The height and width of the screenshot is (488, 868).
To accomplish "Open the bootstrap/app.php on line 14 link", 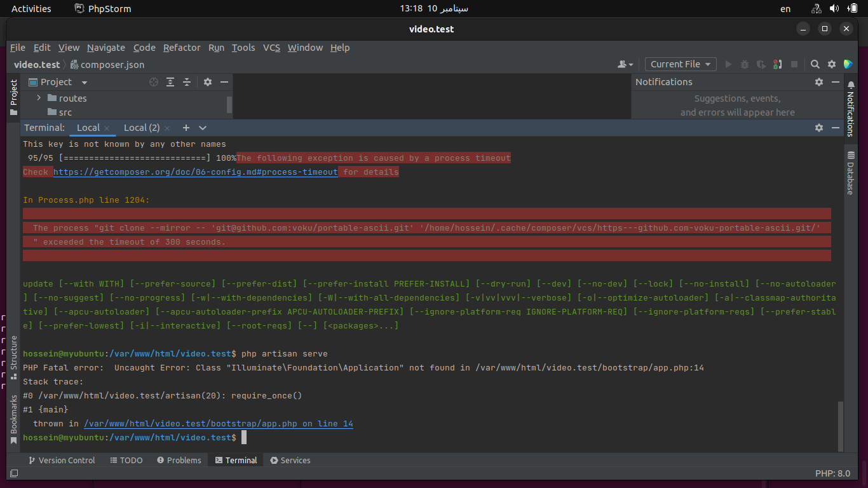I will (219, 424).
